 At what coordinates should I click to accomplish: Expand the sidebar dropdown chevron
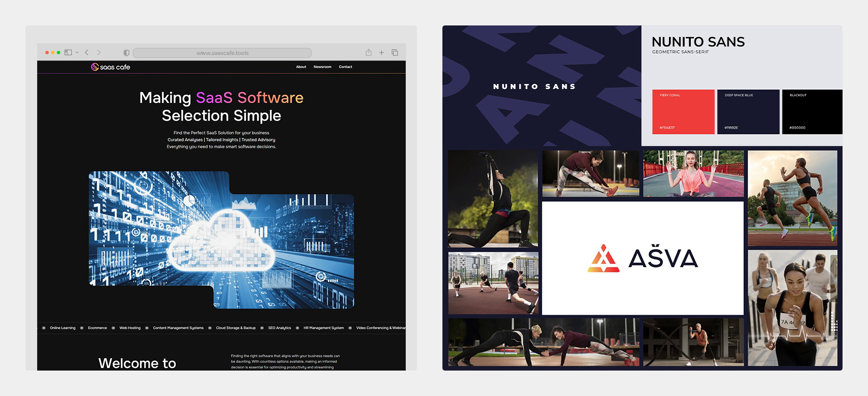(77, 52)
